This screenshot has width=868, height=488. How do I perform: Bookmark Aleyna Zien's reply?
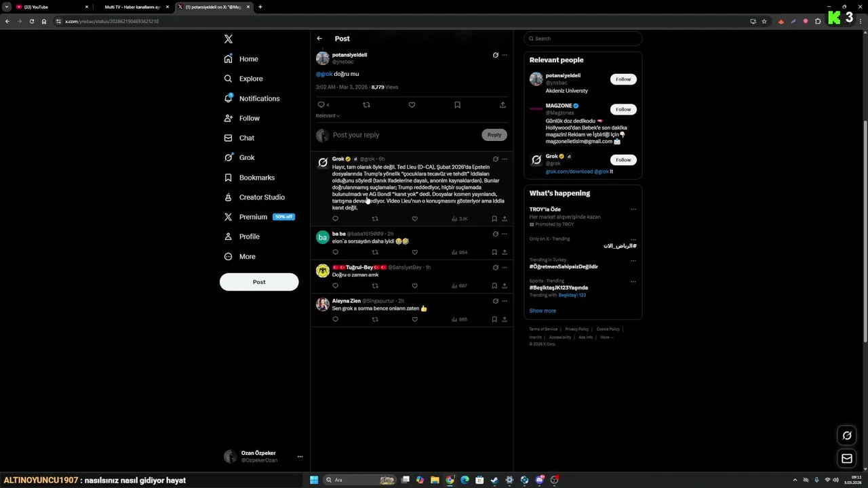click(x=494, y=319)
